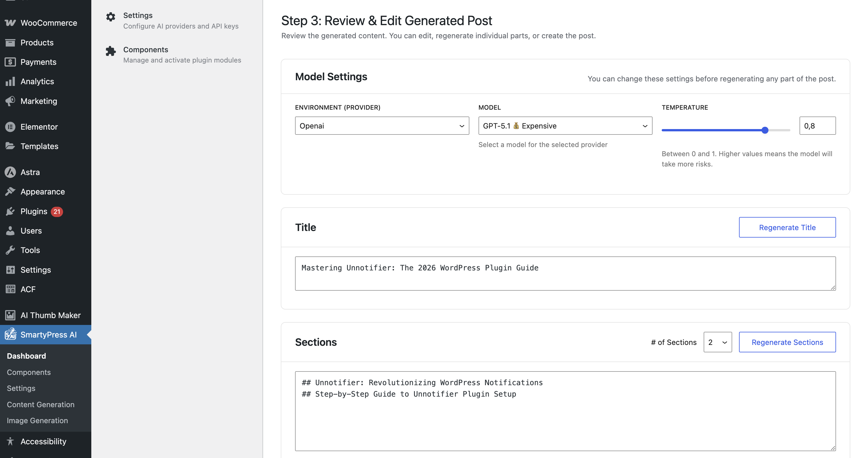This screenshot has width=868, height=458.
Task: Select the Products box icon in sidebar
Action: point(10,43)
